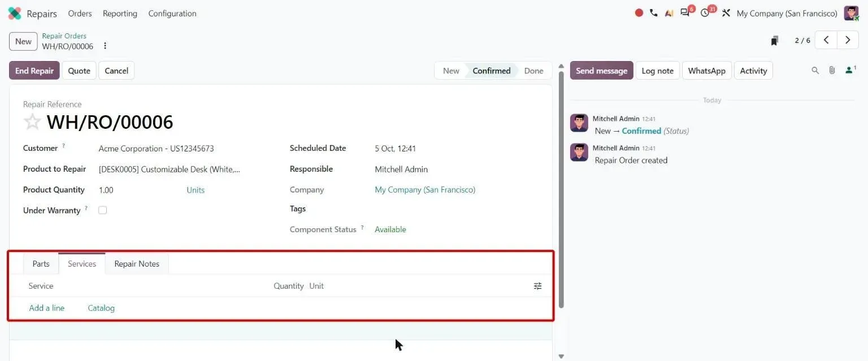Click the End Repair button
Screen dimensions: 868x361
(x=34, y=71)
